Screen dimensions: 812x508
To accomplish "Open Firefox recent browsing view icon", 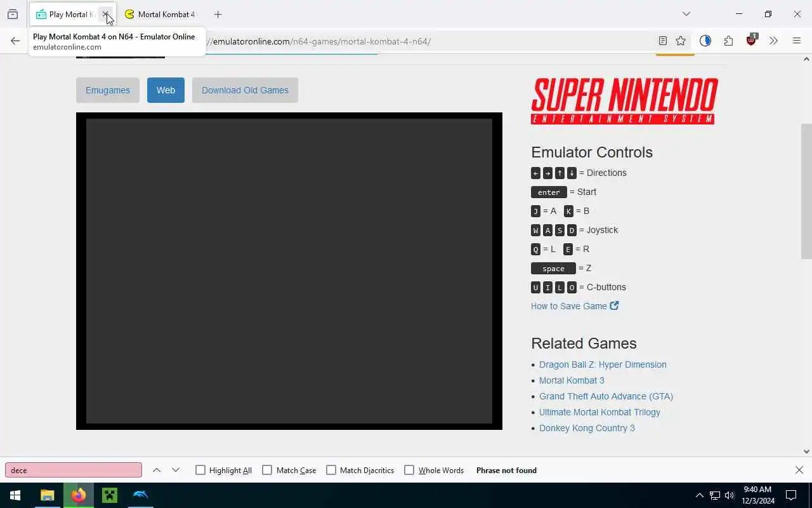I will pos(13,14).
